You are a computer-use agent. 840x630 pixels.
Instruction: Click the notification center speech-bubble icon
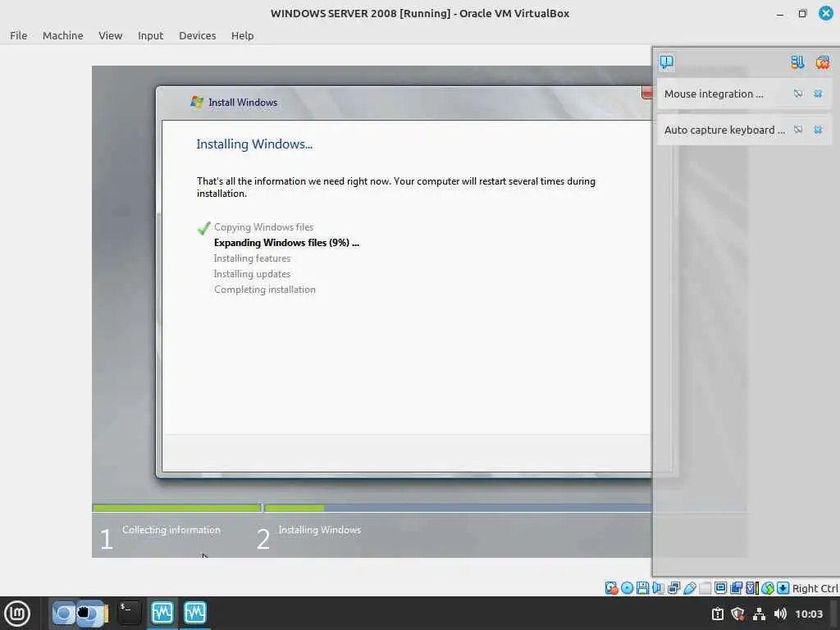point(666,62)
